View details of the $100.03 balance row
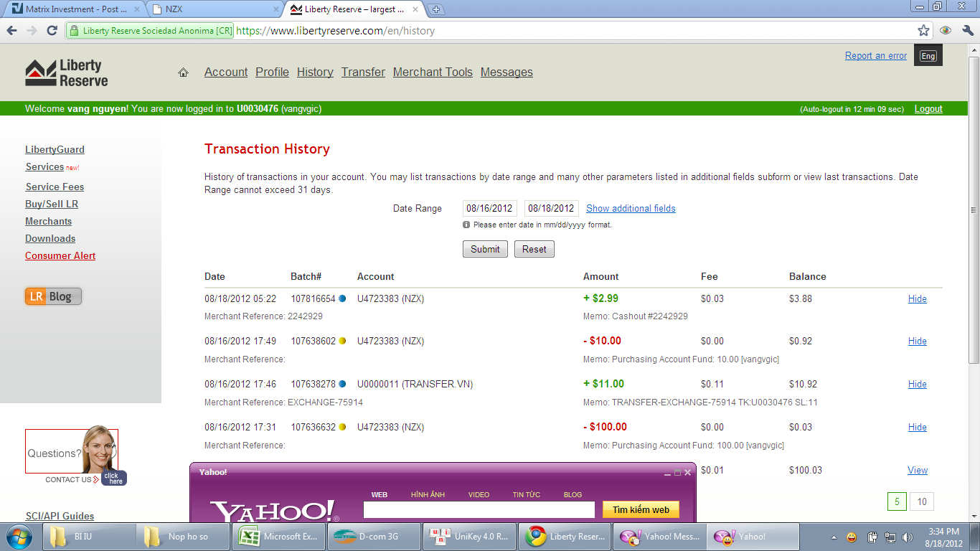 918,471
